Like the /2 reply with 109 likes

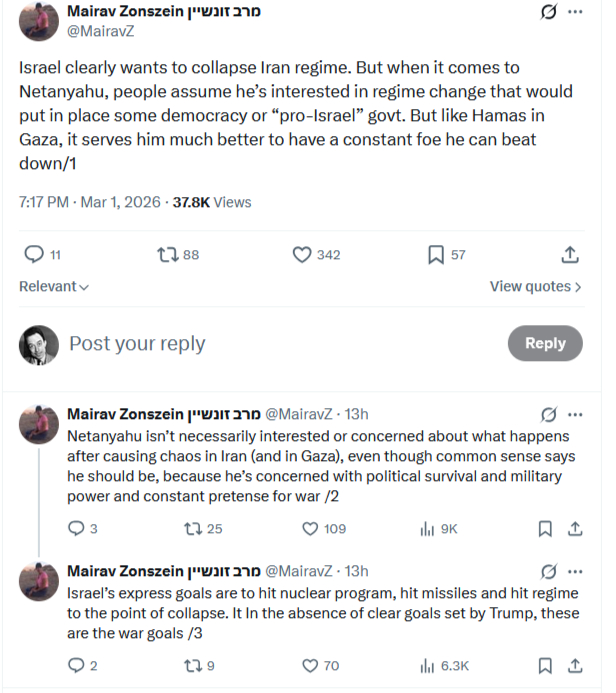[311, 528]
